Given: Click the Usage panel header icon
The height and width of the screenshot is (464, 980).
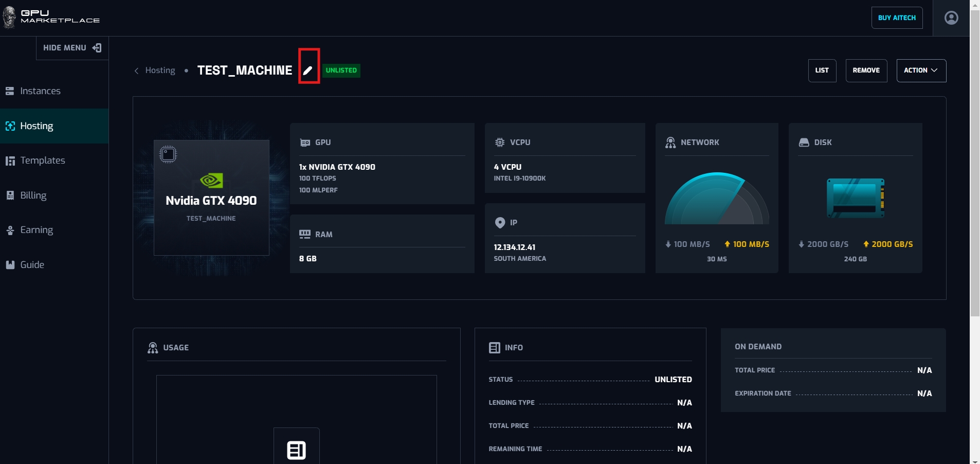Looking at the screenshot, I should [x=153, y=348].
